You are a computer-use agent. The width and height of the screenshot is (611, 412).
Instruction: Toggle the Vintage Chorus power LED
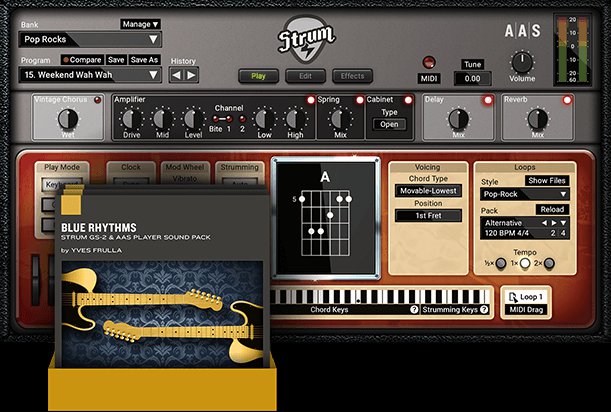pyautogui.click(x=97, y=100)
